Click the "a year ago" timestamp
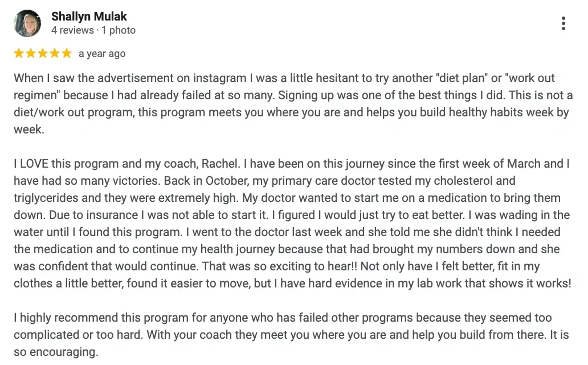 pos(102,54)
